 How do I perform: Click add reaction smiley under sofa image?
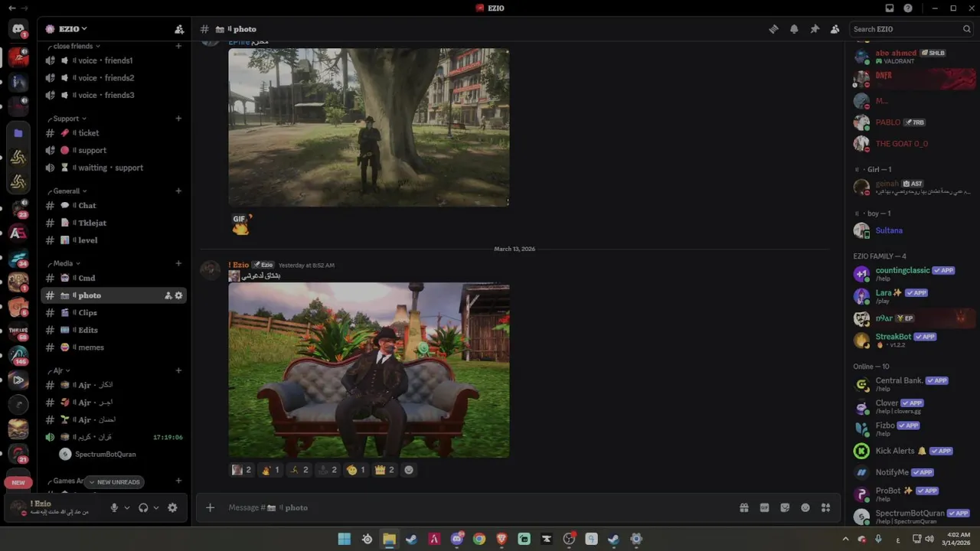pyautogui.click(x=408, y=470)
